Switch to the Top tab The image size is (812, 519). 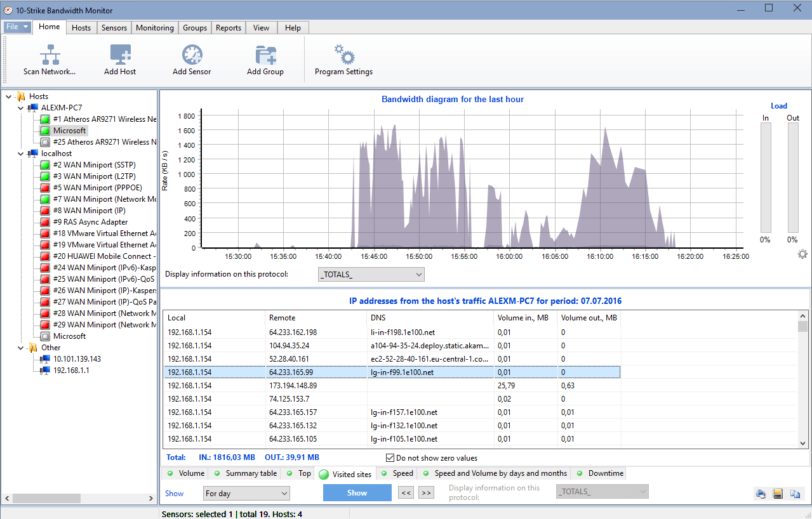(x=298, y=473)
